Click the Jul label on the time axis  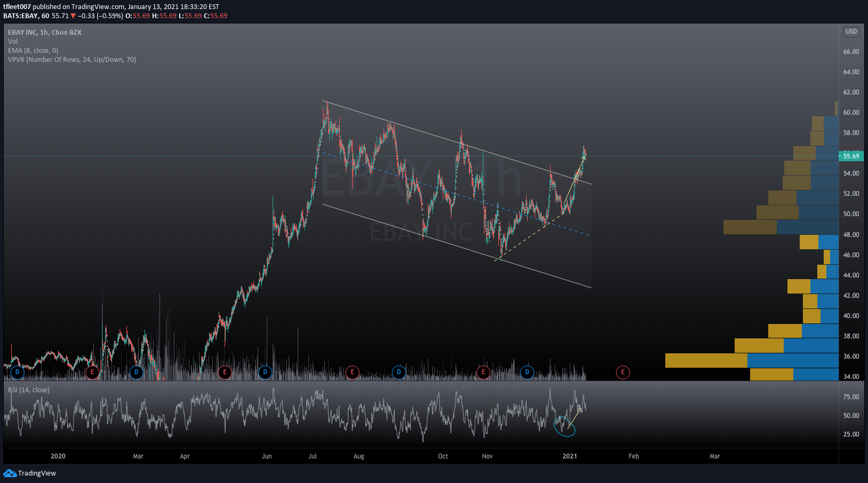[313, 456]
